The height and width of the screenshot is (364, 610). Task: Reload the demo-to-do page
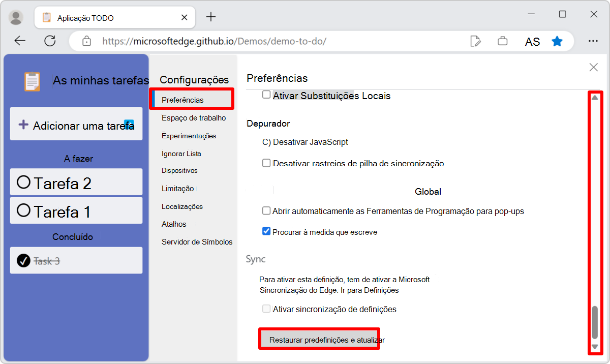tap(50, 41)
